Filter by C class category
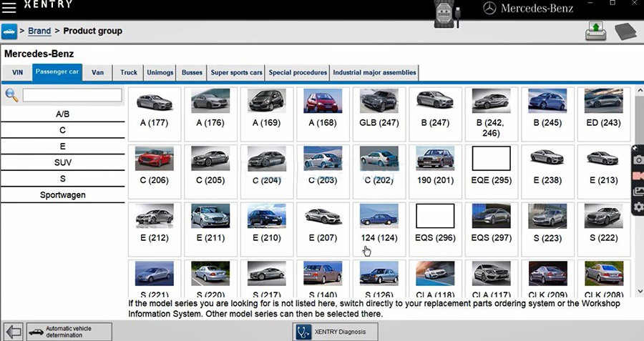 62,131
